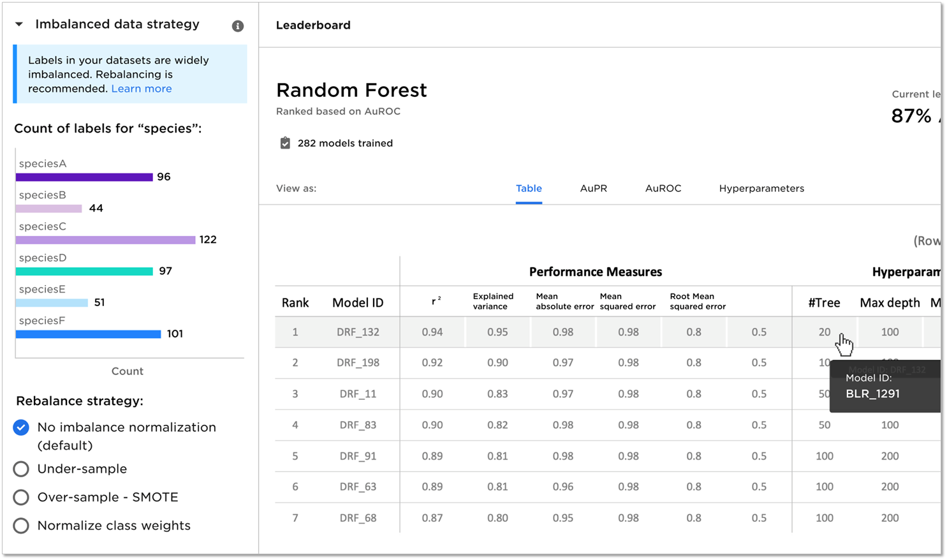Screen dimensions: 947x560
Task: Click the Random Forest title
Action: point(351,91)
